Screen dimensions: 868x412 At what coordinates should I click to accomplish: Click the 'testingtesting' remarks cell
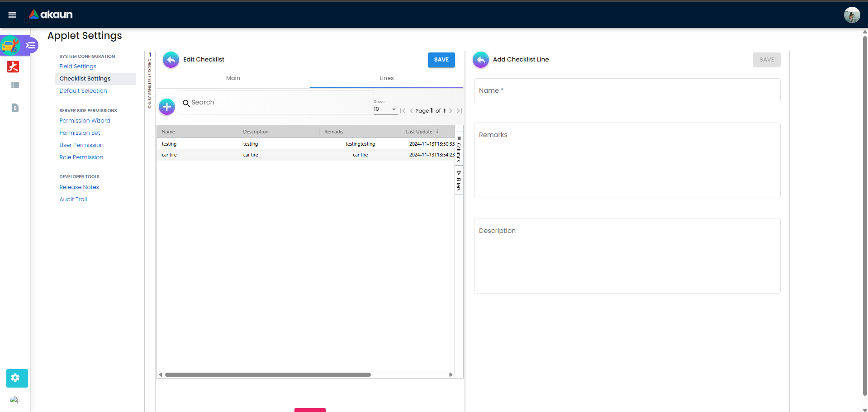pos(360,144)
